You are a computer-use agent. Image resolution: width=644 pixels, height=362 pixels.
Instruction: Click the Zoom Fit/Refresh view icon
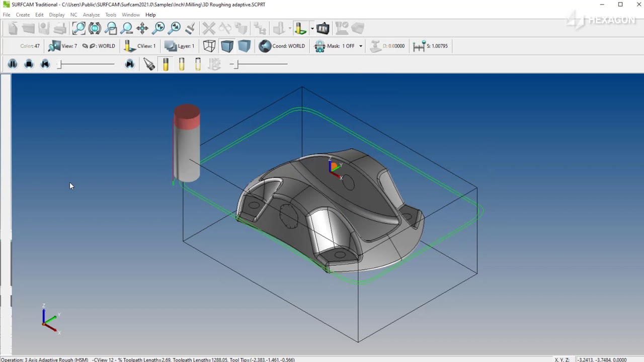[95, 29]
